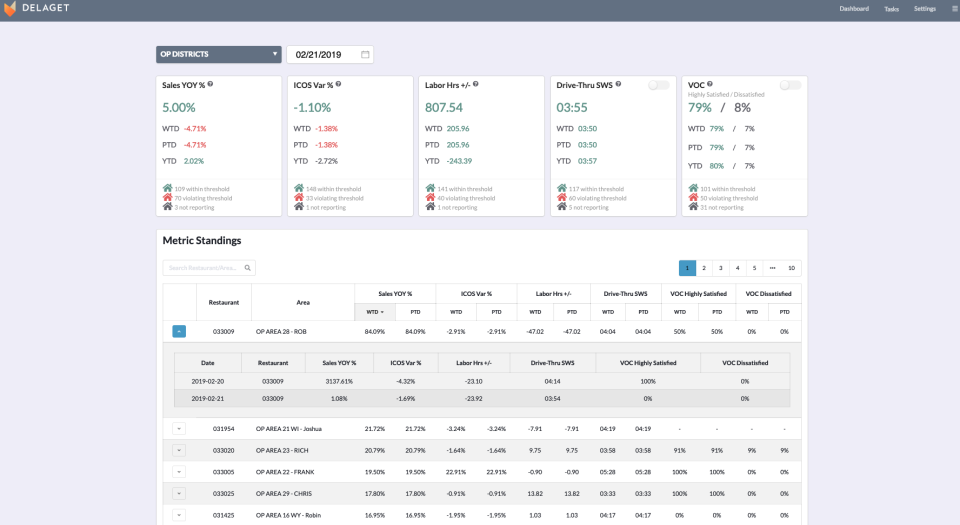Toggle the Drive-Thru SWS switch
This screenshot has height=525, width=960.
pos(658,85)
